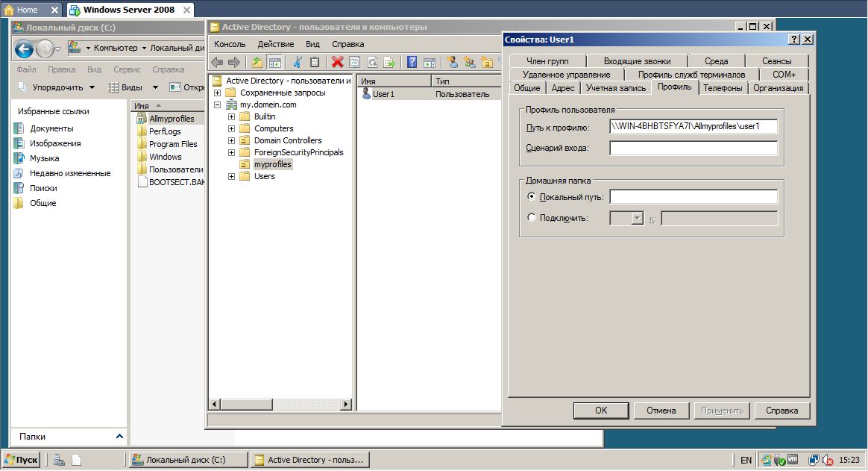Expand the Computers tree node
Image resolution: width=868 pixels, height=471 pixels.
tap(231, 128)
